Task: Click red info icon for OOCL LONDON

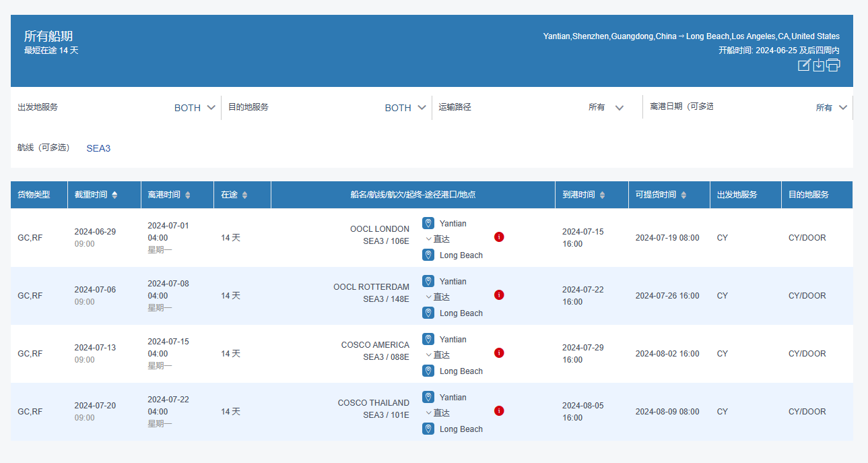Action: tap(499, 237)
